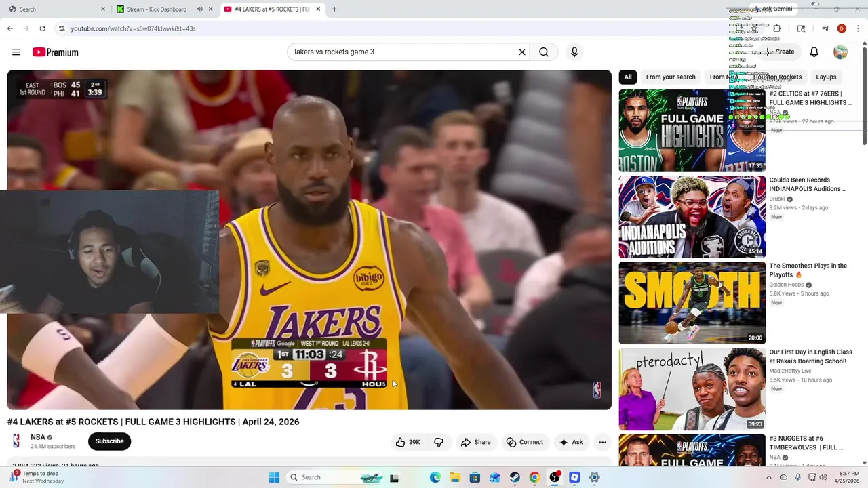Click the page vertical scrollbar
The width and height of the screenshot is (868, 488).
[x=864, y=96]
